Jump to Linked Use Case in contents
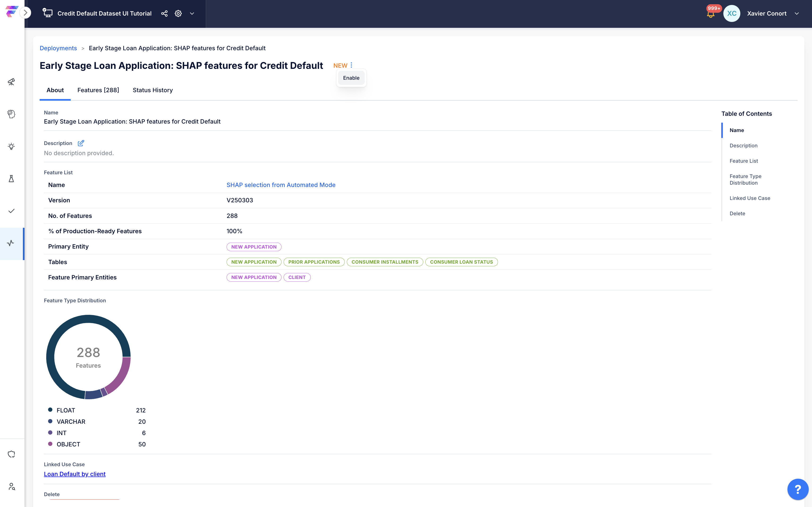 [750, 198]
